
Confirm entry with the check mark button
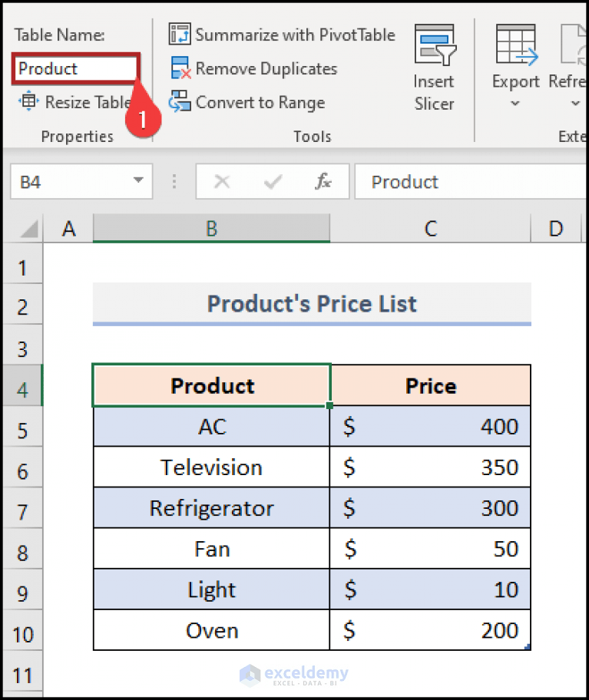(273, 181)
